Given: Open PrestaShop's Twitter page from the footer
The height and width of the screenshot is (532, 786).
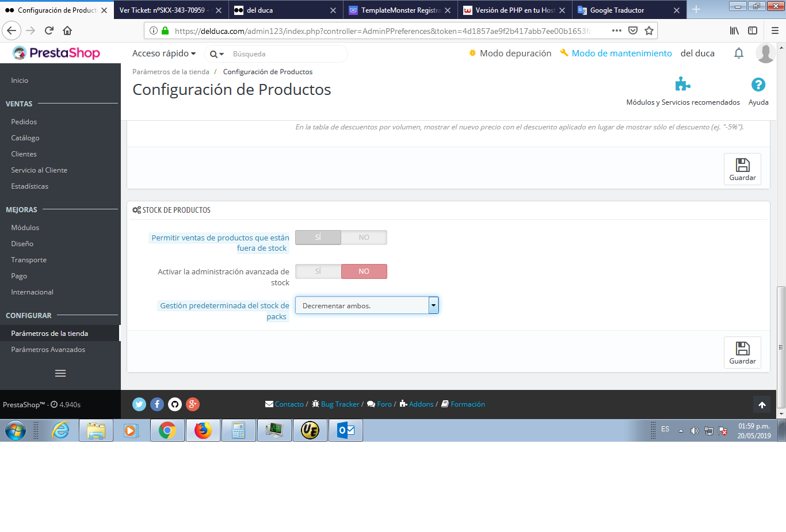Looking at the screenshot, I should (139, 404).
